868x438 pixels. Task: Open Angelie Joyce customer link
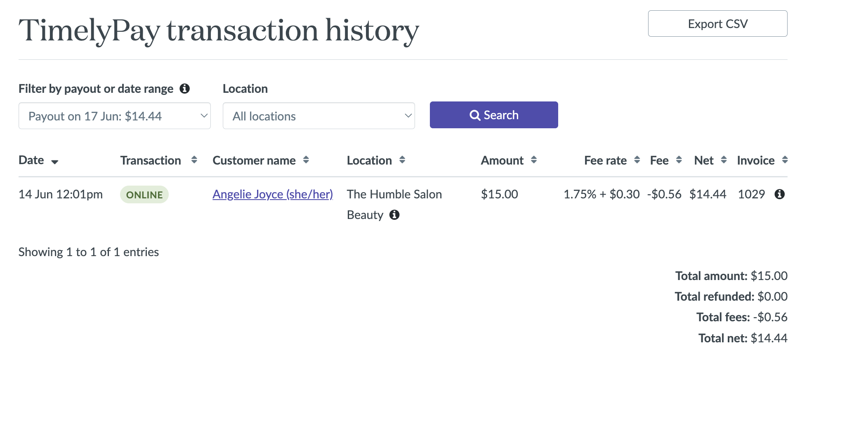[272, 194]
